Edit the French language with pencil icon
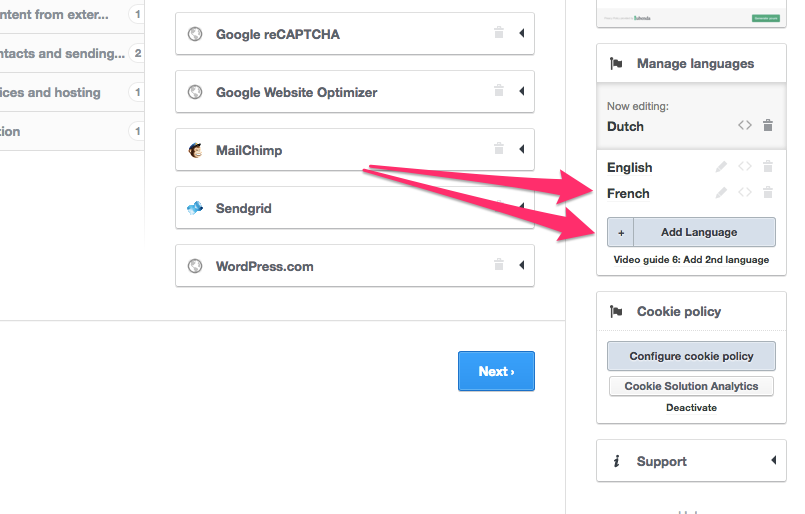The height and width of the screenshot is (514, 805). pyautogui.click(x=721, y=193)
